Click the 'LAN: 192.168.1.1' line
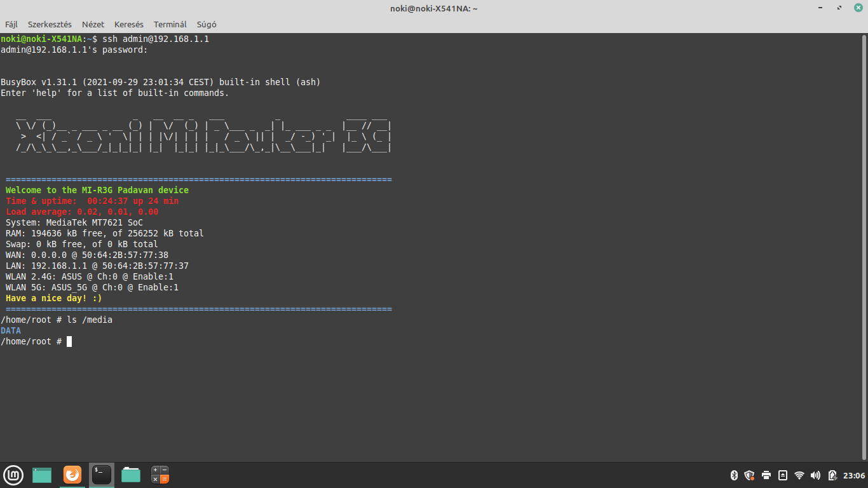This screenshot has height=488, width=868. tap(97, 266)
